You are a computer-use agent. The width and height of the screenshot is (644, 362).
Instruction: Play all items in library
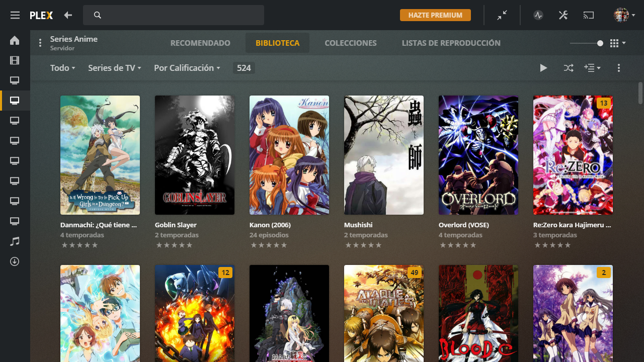pos(543,68)
